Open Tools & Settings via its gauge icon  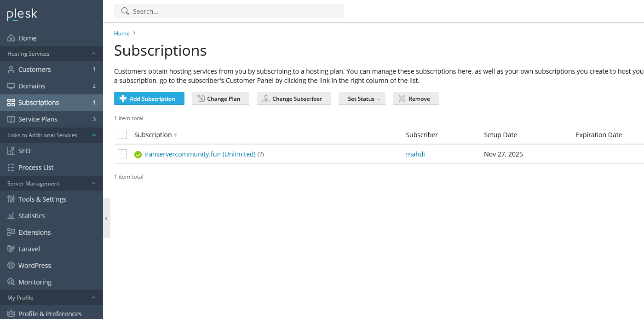pyautogui.click(x=11, y=199)
